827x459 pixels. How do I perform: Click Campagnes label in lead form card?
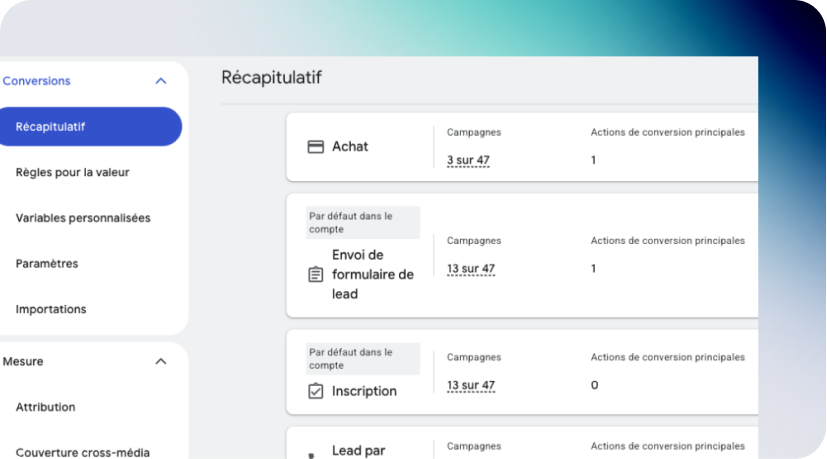474,241
